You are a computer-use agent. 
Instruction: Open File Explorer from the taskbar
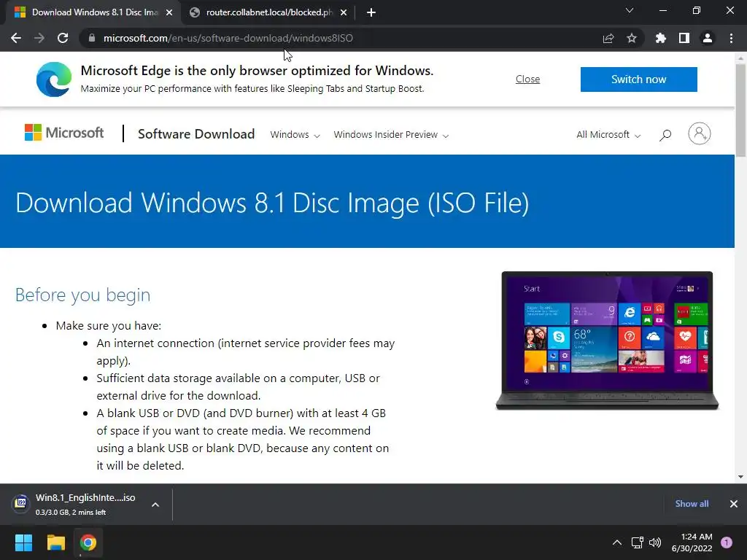(55, 542)
